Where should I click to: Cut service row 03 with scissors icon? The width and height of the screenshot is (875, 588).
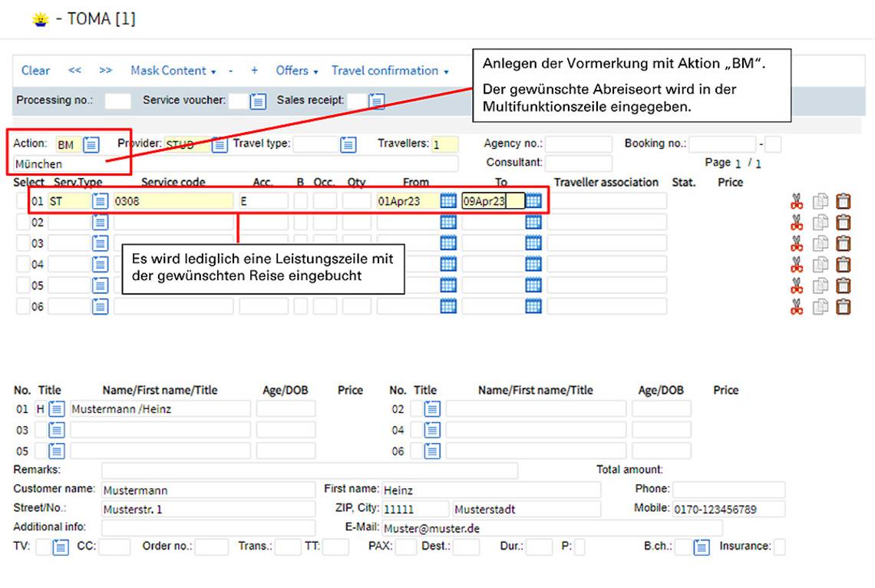tap(797, 243)
